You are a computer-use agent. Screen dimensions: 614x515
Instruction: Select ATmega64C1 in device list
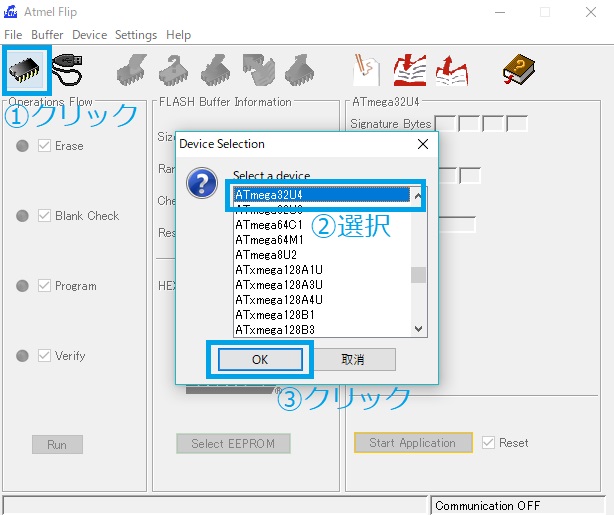pyautogui.click(x=322, y=225)
